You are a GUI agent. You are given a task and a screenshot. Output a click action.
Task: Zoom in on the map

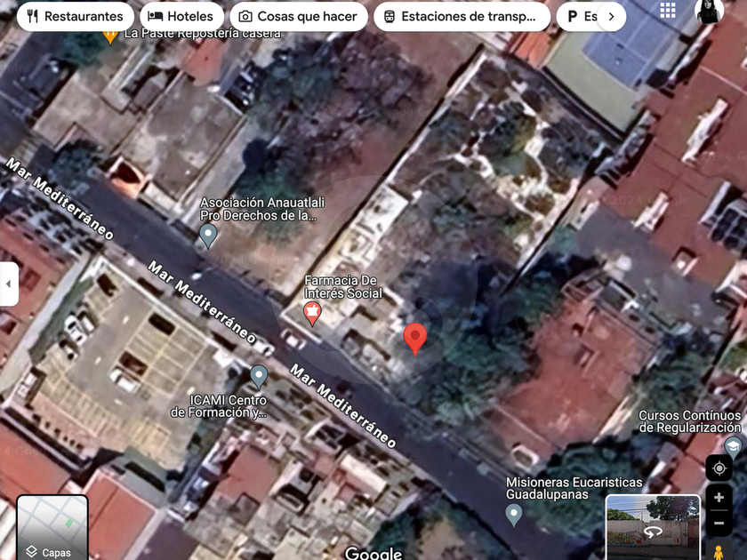pos(719,498)
